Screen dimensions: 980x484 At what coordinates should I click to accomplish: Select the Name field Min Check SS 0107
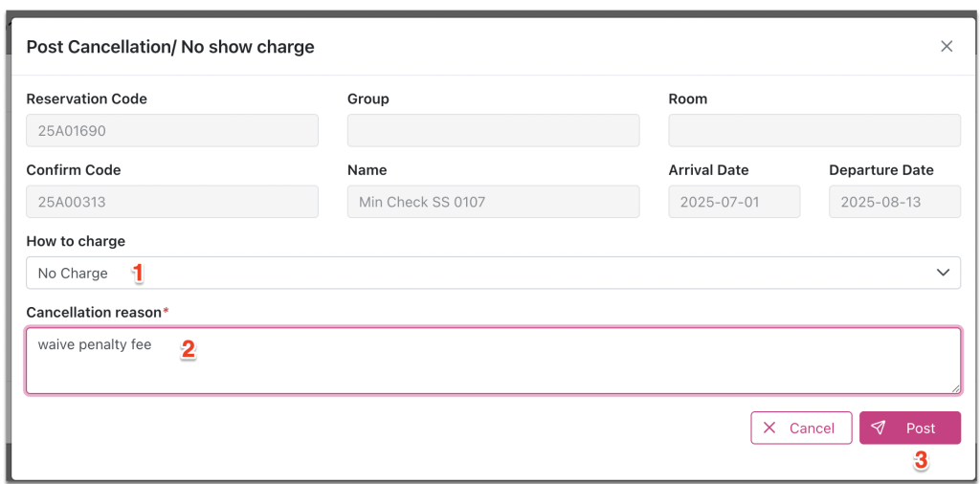pyautogui.click(x=493, y=202)
